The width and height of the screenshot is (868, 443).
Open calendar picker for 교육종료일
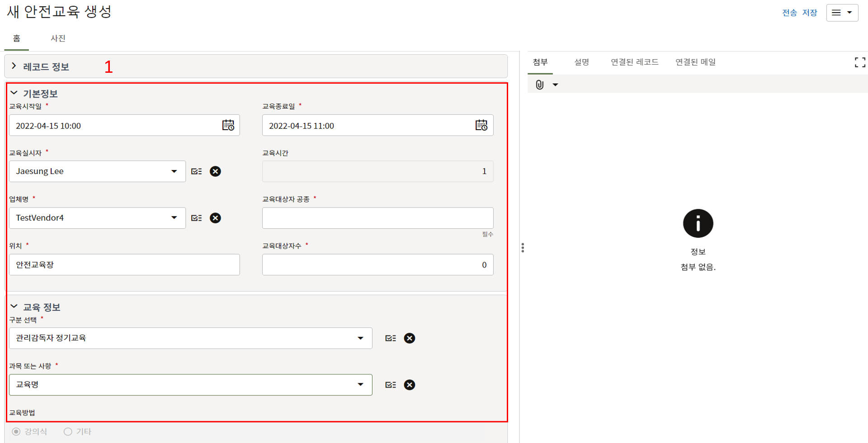coord(481,125)
